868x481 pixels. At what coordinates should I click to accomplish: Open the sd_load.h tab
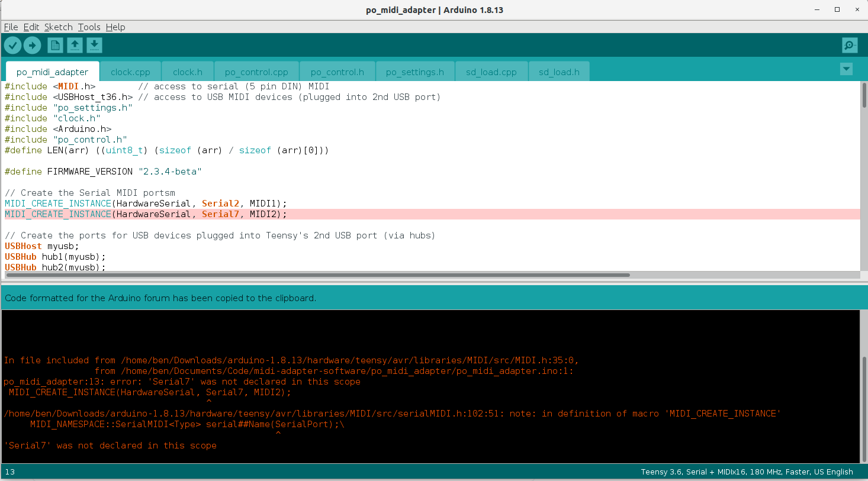click(x=558, y=72)
